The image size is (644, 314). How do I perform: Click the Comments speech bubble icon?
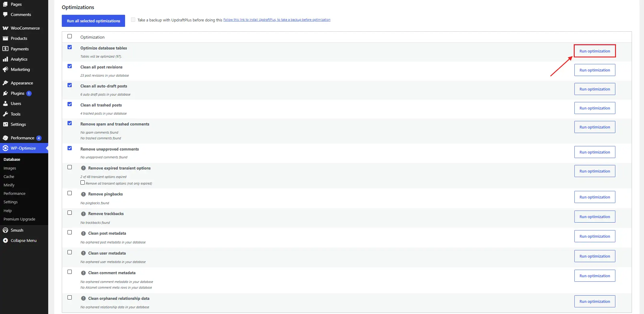(5, 14)
